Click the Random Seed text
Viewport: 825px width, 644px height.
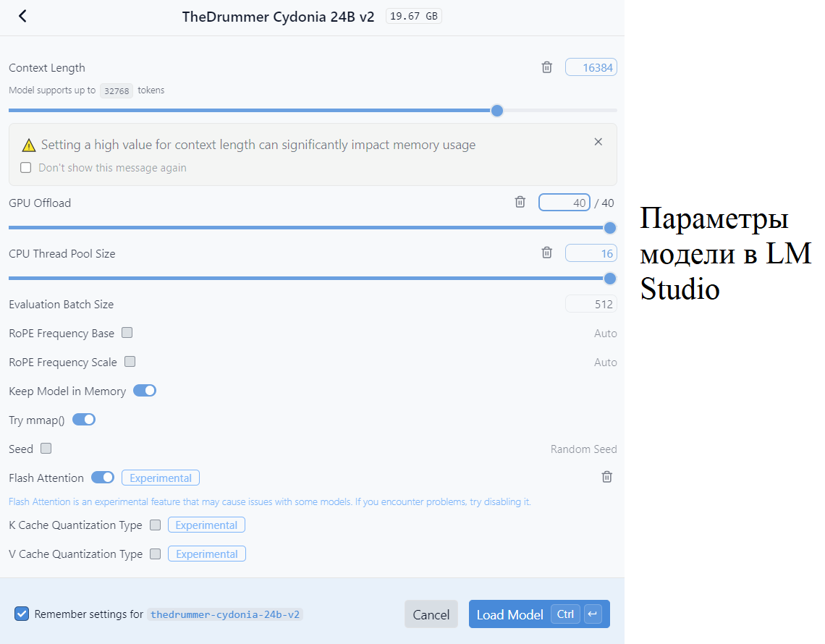pyautogui.click(x=583, y=449)
